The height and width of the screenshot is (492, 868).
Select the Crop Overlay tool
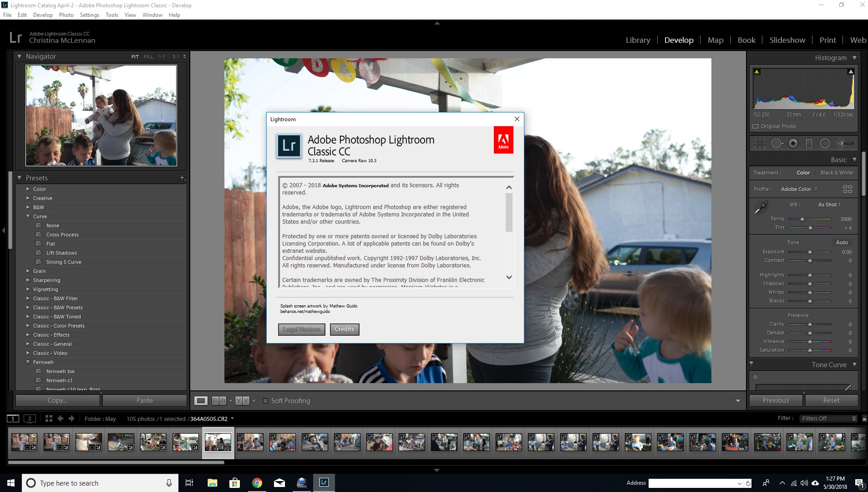tap(760, 143)
